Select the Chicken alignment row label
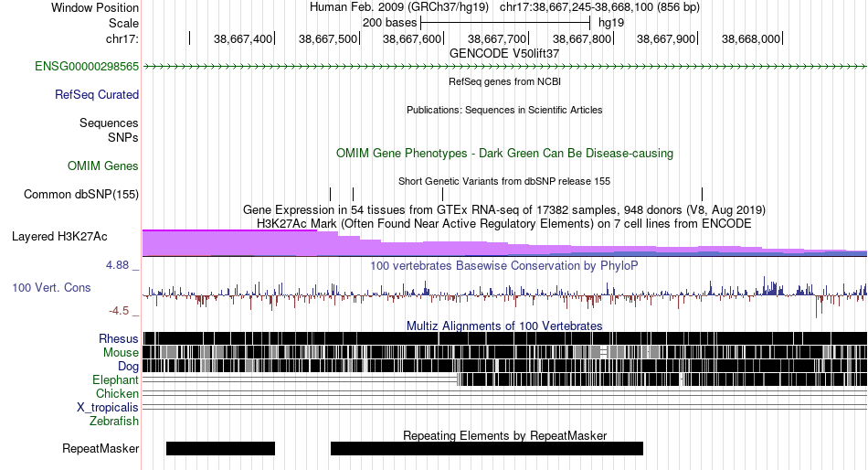868x470 pixels. pyautogui.click(x=117, y=393)
